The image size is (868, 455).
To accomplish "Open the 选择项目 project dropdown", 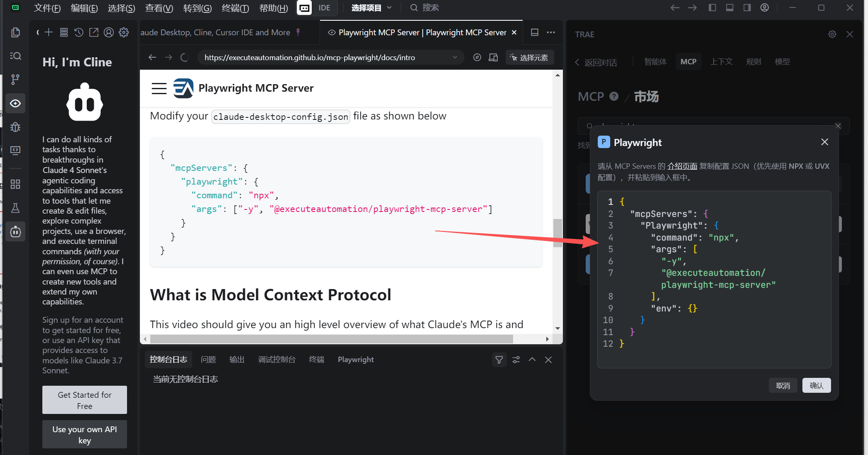I will point(371,7).
